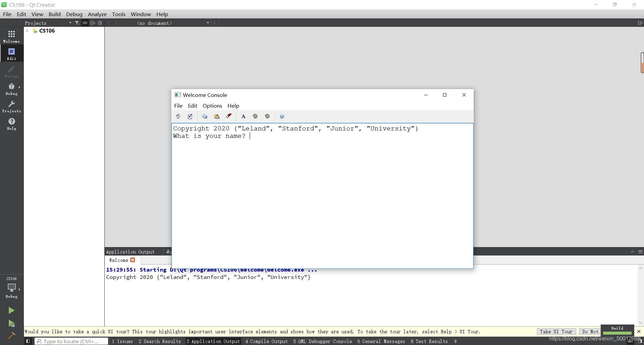Click the scroll icon in console toolbar
The image size is (644, 345).
(178, 116)
